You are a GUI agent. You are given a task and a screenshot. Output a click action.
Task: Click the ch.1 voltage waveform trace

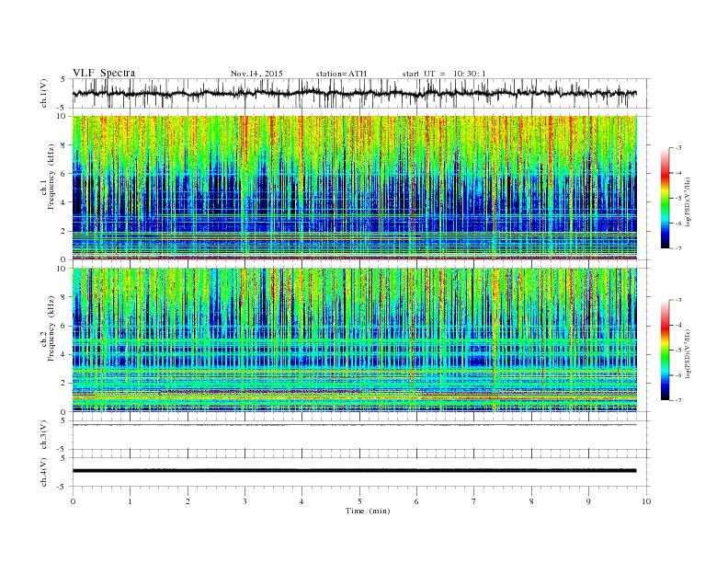pos(354,93)
